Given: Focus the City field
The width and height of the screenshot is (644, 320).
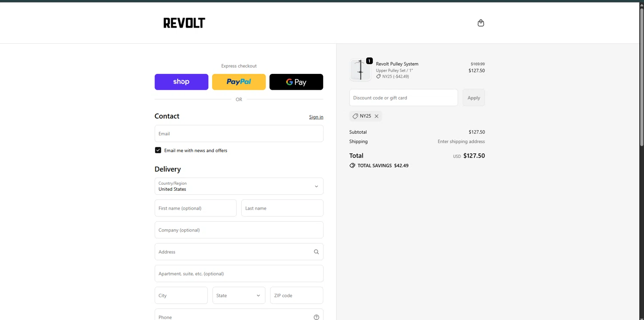Looking at the screenshot, I should tap(181, 296).
